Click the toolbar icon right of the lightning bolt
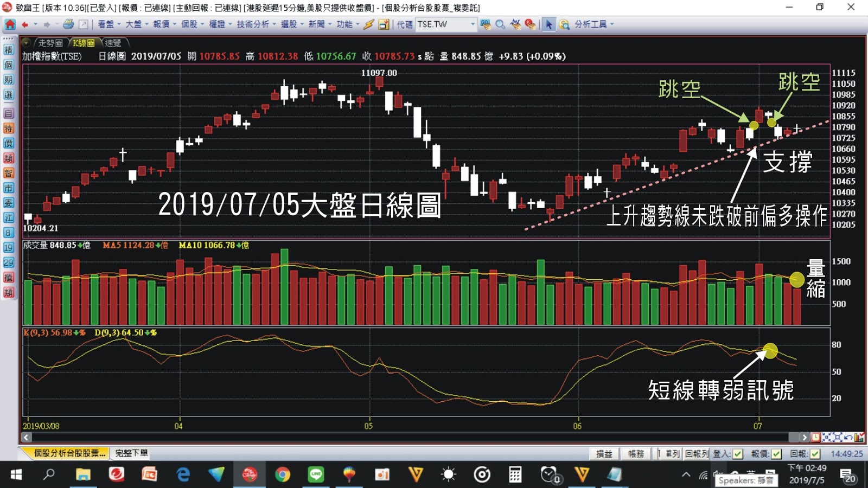 (x=384, y=24)
